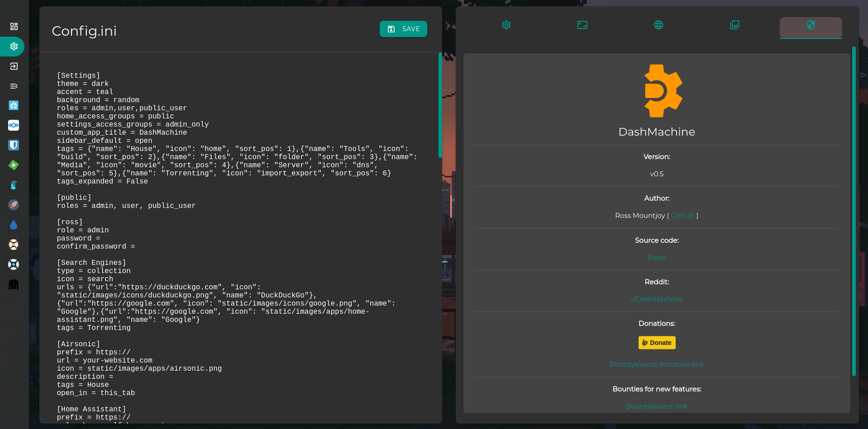Launch the green Emby diamond icon

(x=13, y=165)
